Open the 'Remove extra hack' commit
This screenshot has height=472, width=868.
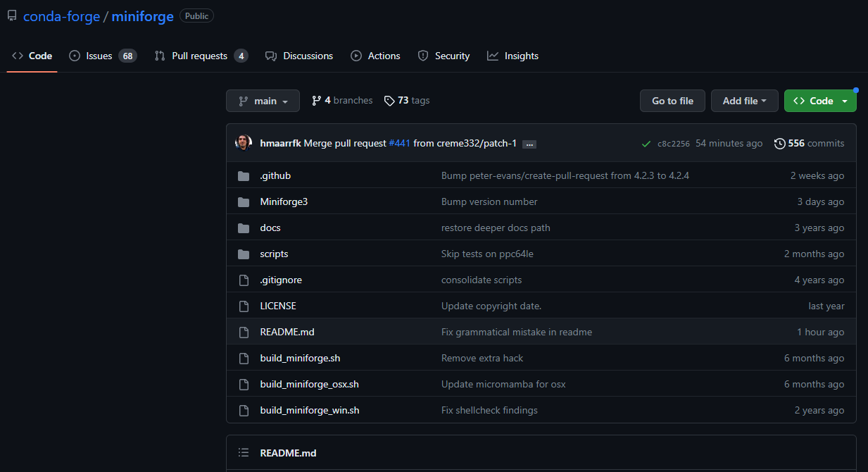tap(482, 358)
